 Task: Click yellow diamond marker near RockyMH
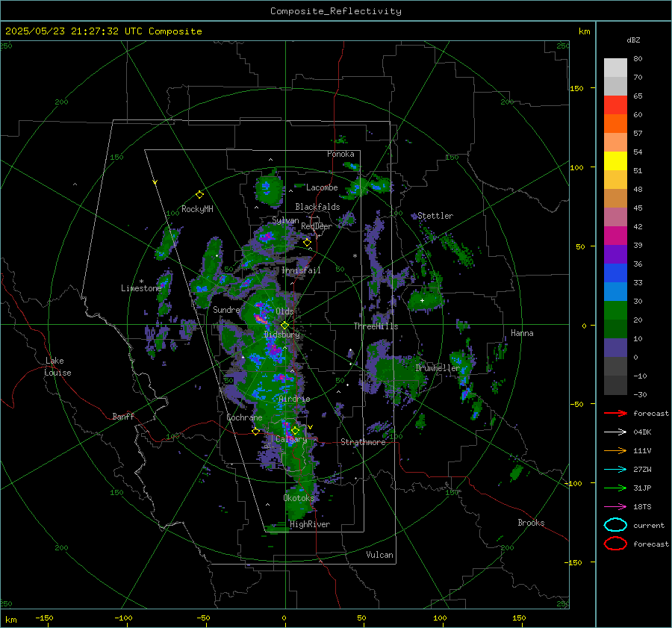[199, 195]
